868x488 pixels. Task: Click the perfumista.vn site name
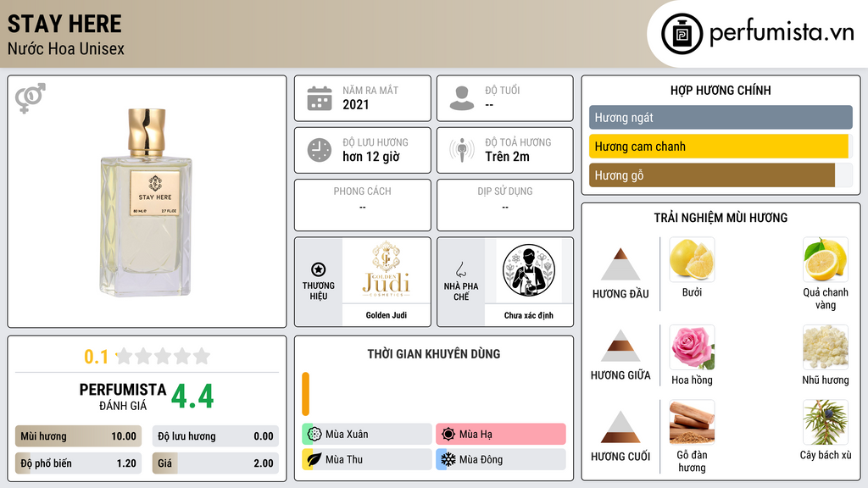tap(782, 33)
